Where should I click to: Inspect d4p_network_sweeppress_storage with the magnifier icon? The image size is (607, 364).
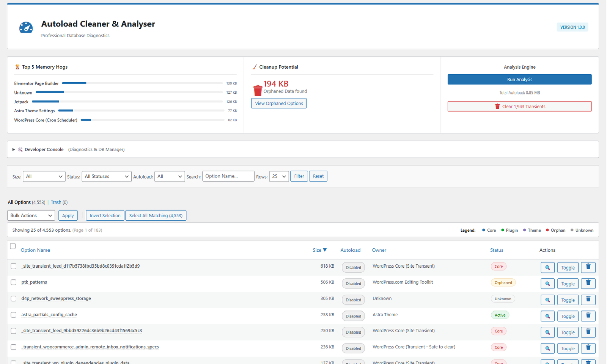coord(547,300)
